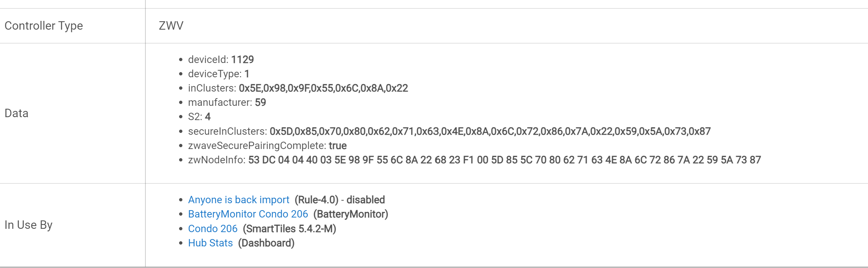This screenshot has height=268, width=868.
Task: Click the deviceId value 1129
Action: coord(242,60)
